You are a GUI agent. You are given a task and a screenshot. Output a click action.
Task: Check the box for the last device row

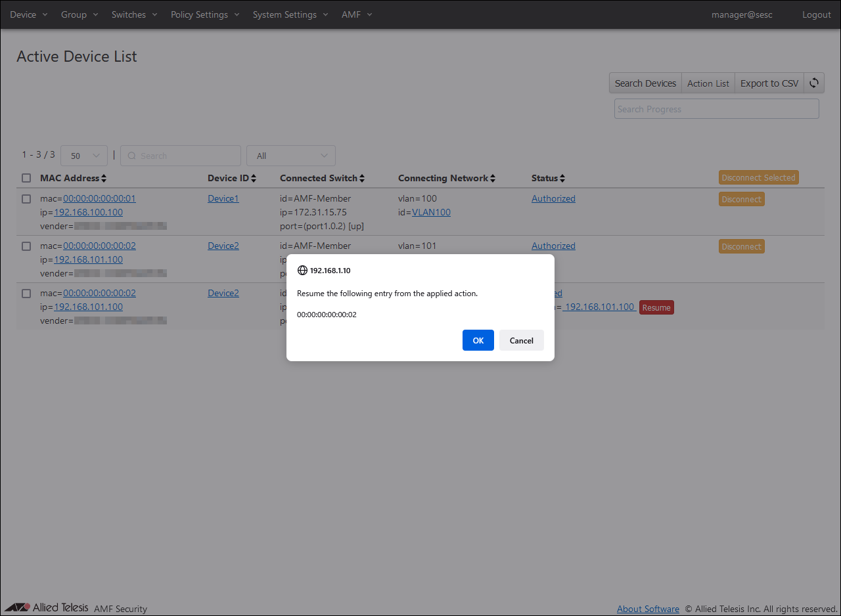(26, 294)
